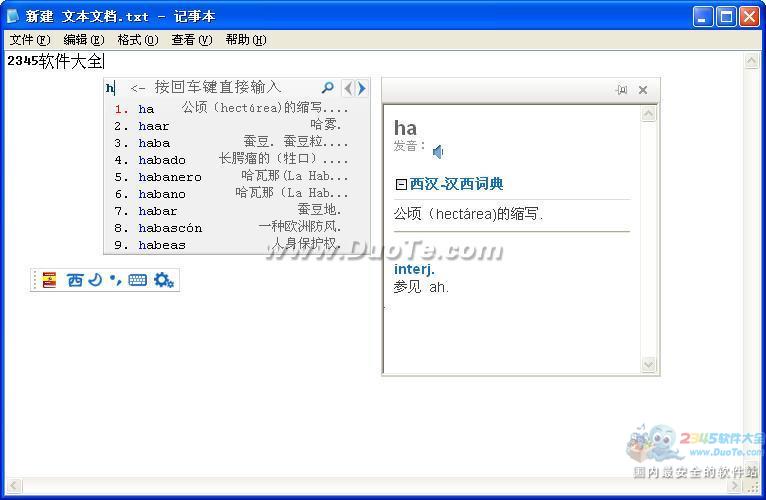Toggle the punctuation mode icon

[x=115, y=280]
